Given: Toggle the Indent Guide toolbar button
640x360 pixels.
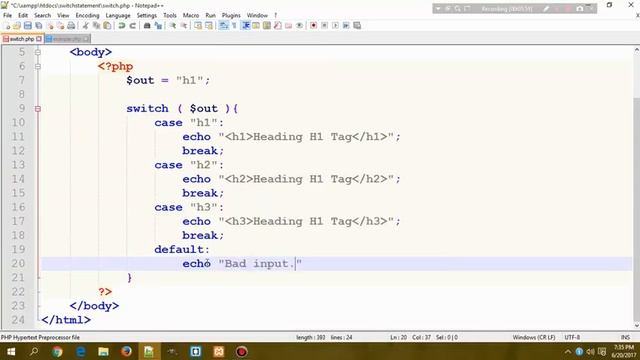Looking at the screenshot, I should [246, 26].
